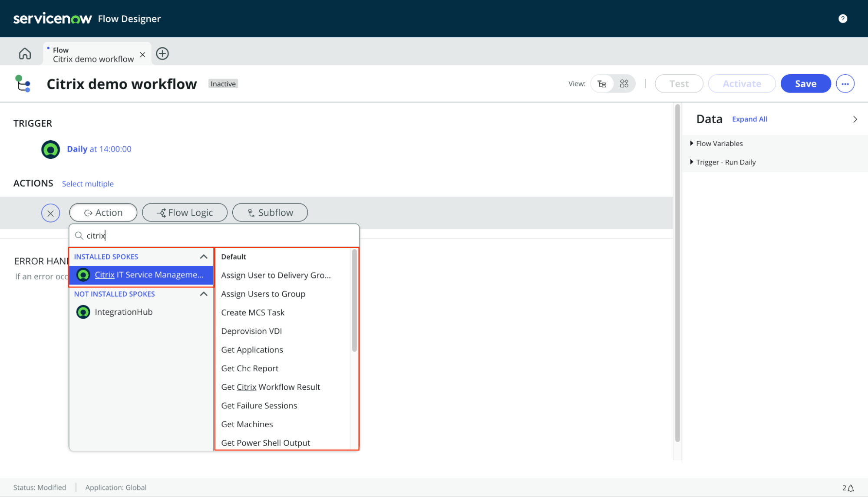Screen dimensions: 868x497
Task: Click the Inactive status badge
Action: tap(223, 84)
